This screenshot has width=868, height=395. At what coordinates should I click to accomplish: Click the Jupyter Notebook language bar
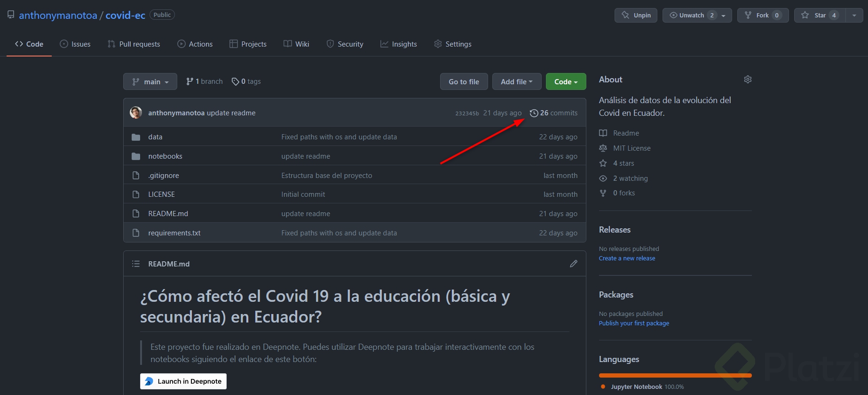coord(675,375)
